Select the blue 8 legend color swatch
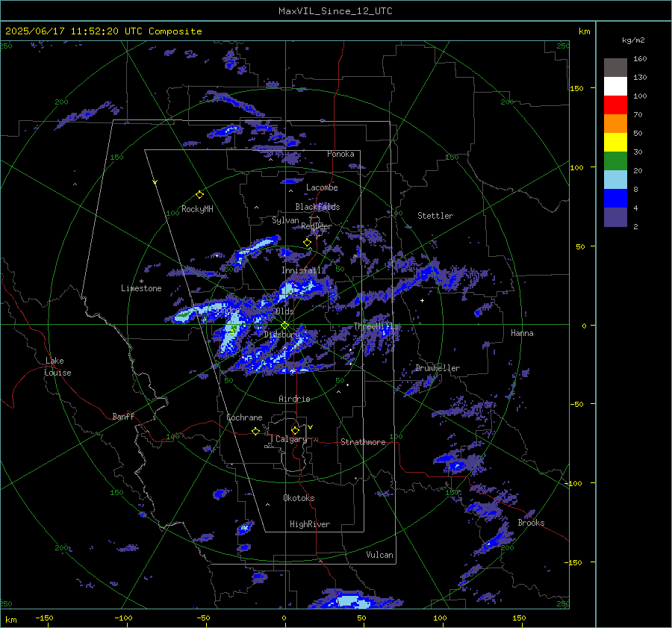 615,199
